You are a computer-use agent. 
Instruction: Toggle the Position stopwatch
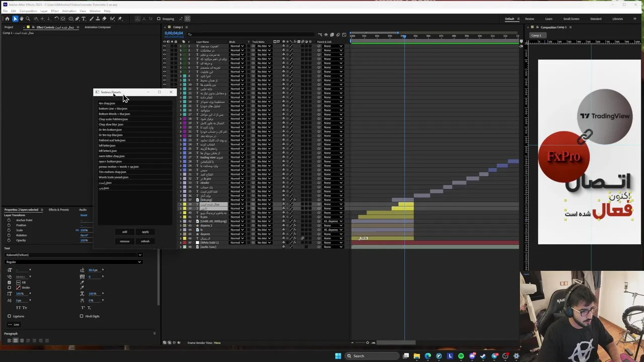9,225
